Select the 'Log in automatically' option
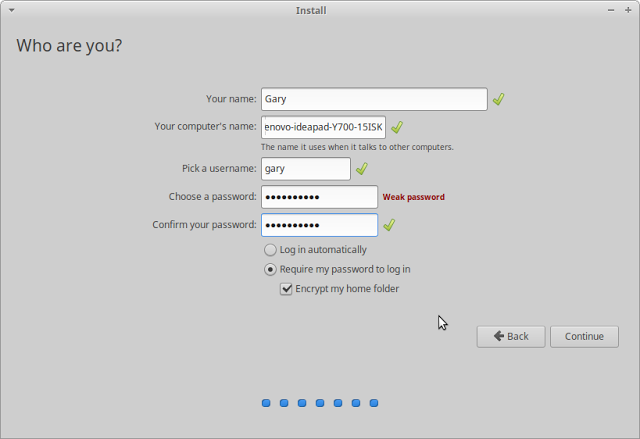 [x=270, y=250]
